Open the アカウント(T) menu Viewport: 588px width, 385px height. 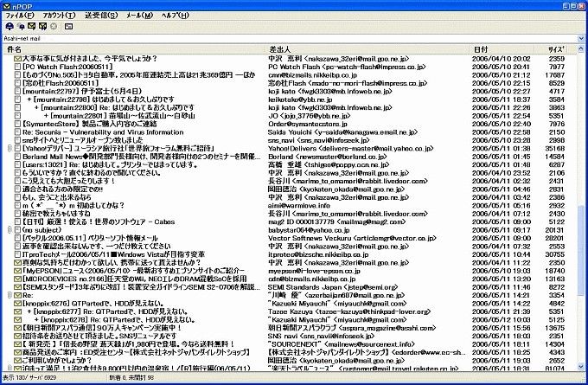[x=59, y=16]
